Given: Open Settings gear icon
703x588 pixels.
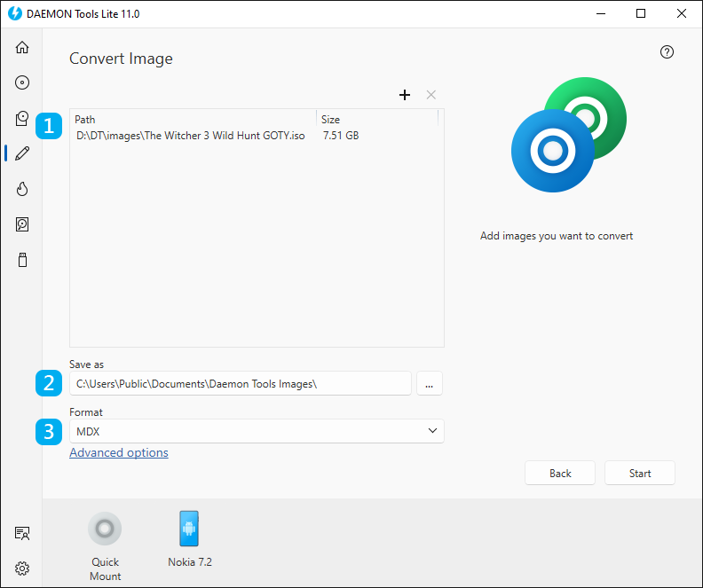Looking at the screenshot, I should (22, 568).
